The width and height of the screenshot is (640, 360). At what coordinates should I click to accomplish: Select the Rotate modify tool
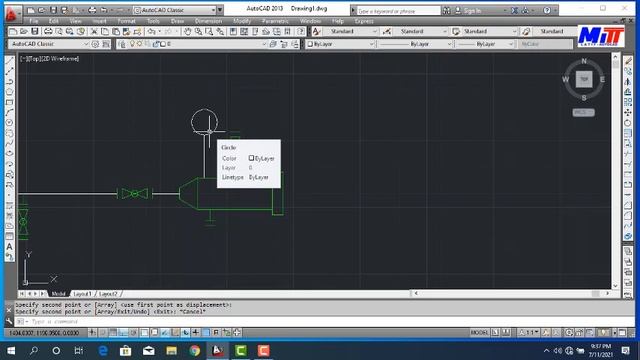point(628,123)
